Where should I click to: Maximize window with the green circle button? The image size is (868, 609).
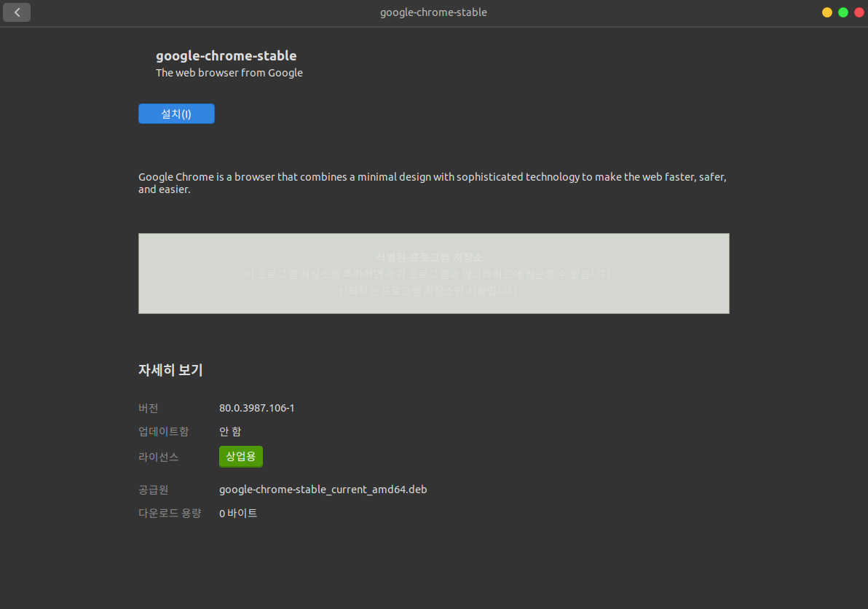tap(843, 12)
